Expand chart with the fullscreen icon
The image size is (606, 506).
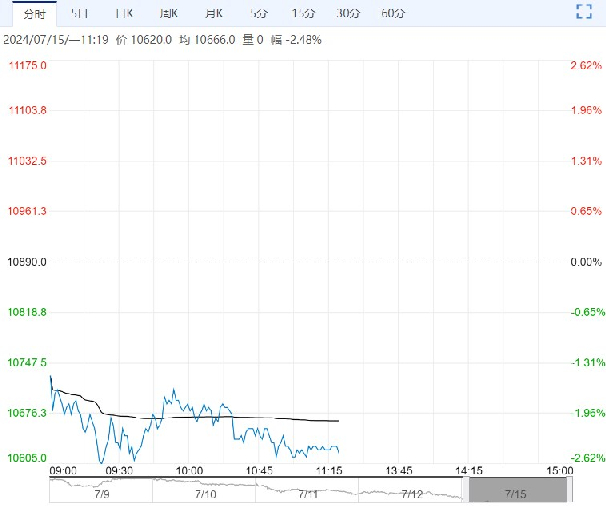coord(585,12)
